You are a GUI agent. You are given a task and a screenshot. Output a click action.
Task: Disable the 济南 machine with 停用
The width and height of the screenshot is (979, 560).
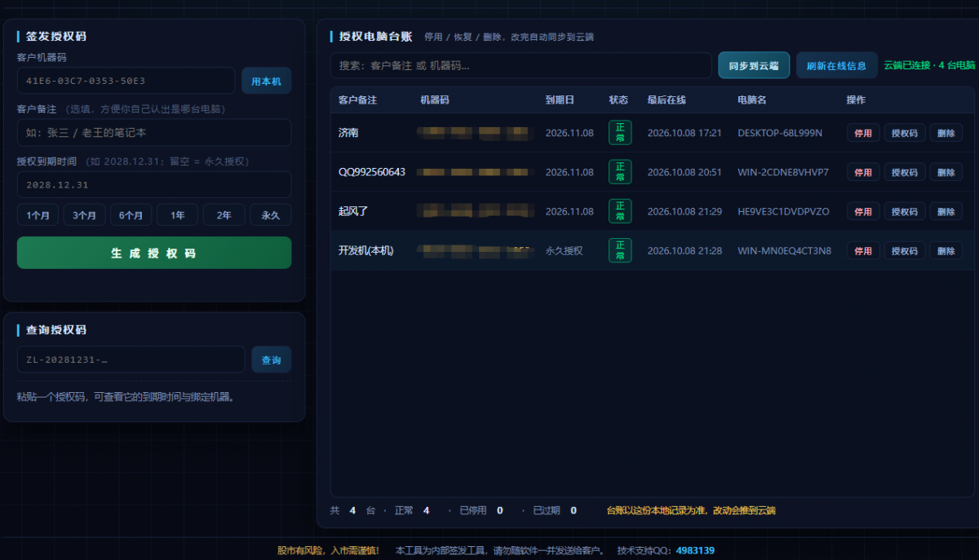click(863, 133)
